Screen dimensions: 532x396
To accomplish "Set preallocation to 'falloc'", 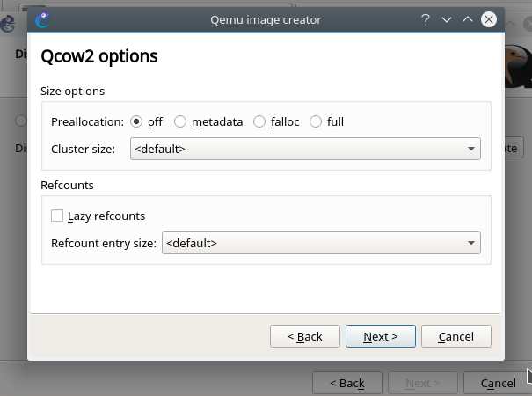I will coord(259,122).
